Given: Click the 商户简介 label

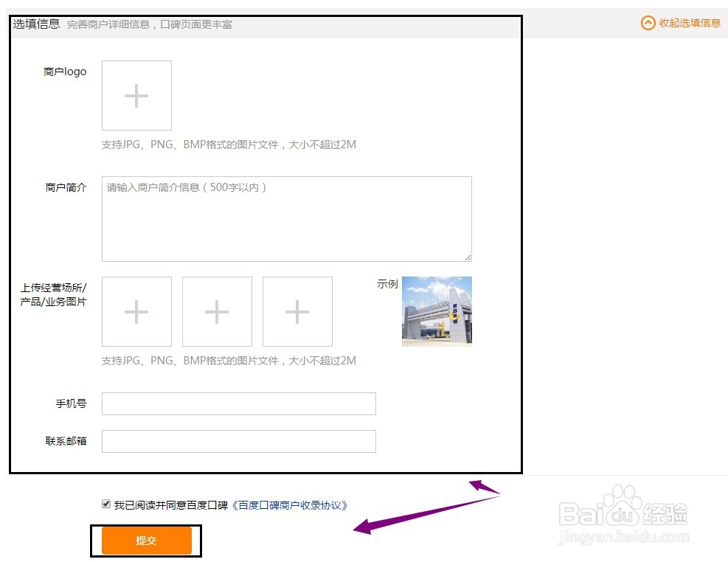Looking at the screenshot, I should click(x=66, y=187).
